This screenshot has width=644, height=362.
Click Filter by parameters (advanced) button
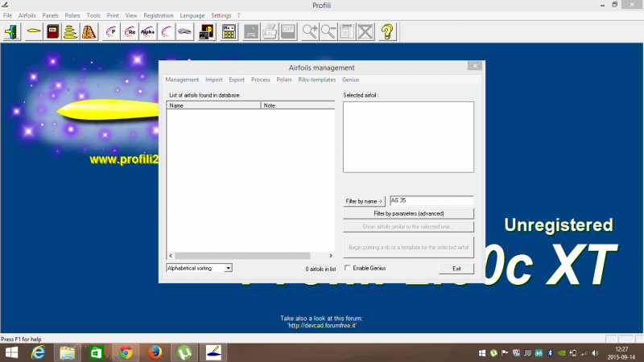pos(408,213)
